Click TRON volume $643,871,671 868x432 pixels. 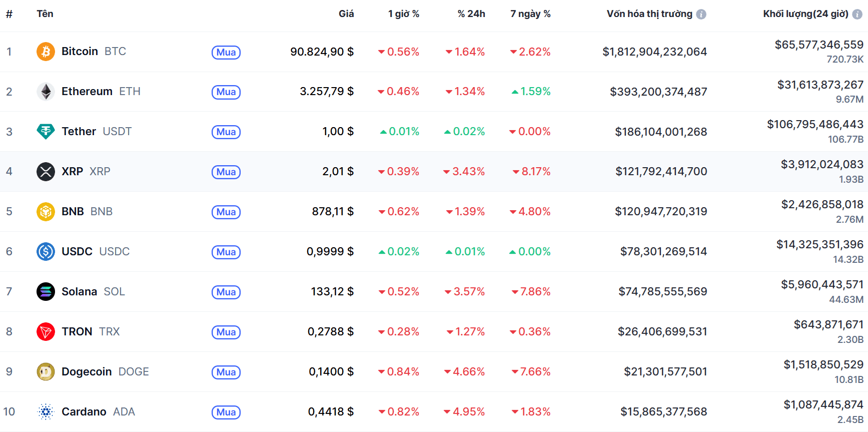[828, 324]
